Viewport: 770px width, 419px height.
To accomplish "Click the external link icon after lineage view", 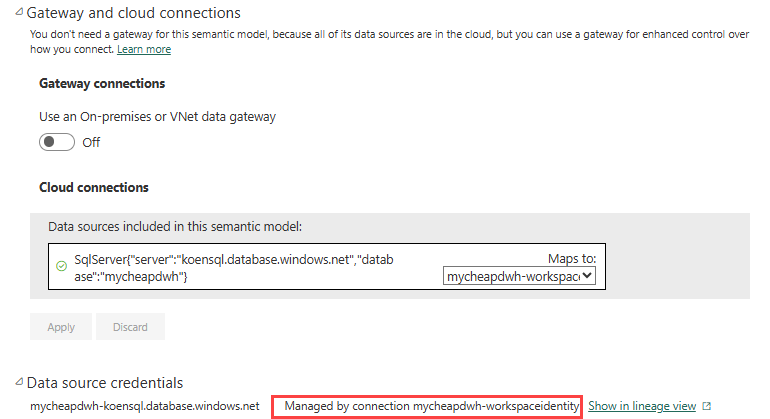I will coord(707,406).
